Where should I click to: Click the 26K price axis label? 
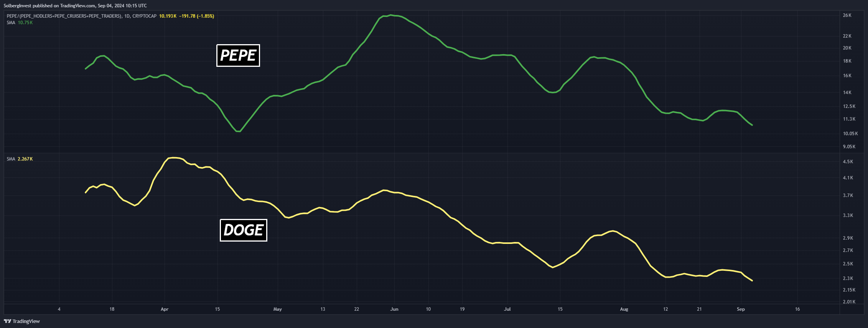coord(847,15)
